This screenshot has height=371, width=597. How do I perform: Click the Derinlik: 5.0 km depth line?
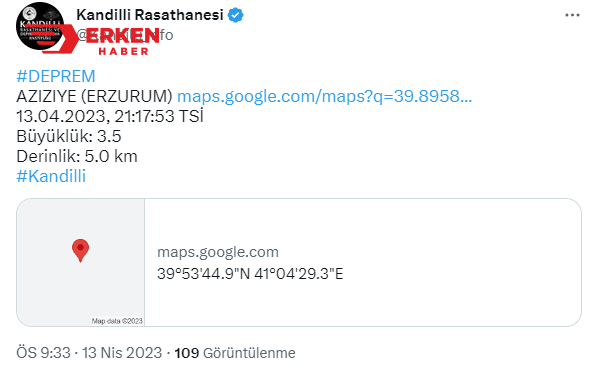click(77, 156)
